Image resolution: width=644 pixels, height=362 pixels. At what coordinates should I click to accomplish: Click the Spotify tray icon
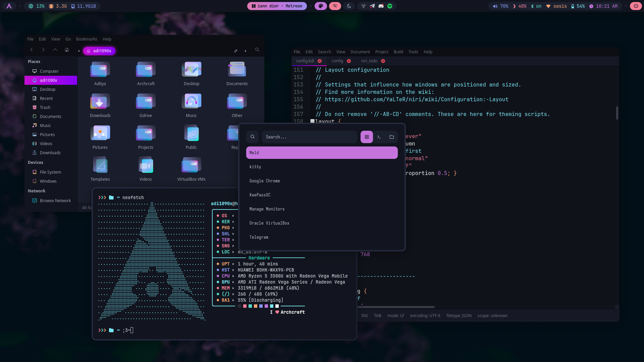[390, 6]
